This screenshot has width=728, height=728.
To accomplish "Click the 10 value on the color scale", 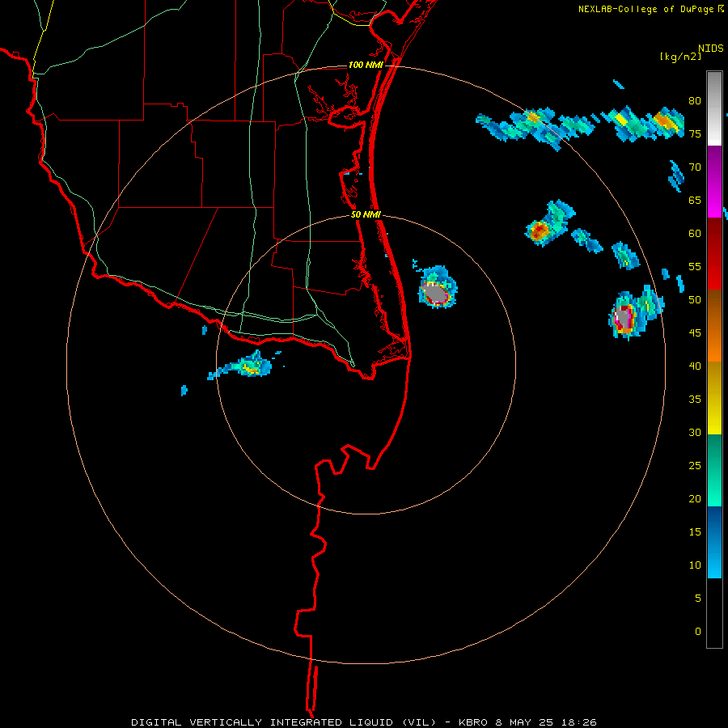I will [x=695, y=565].
